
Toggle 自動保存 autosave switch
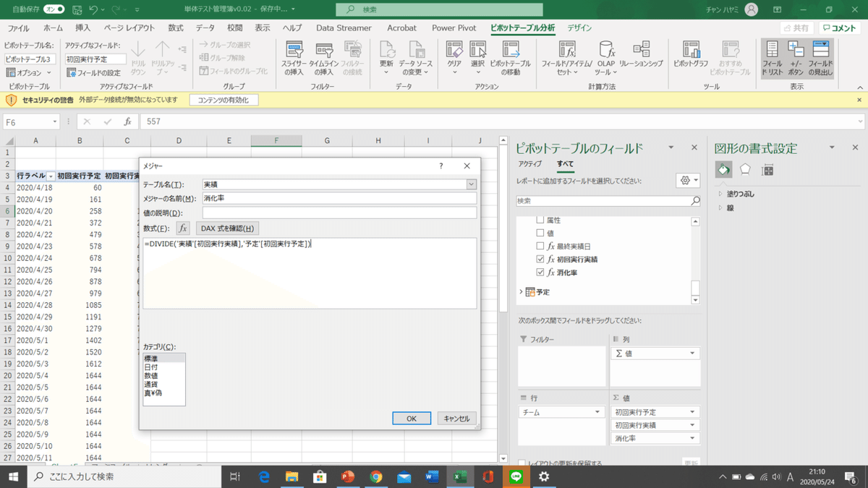(x=54, y=10)
